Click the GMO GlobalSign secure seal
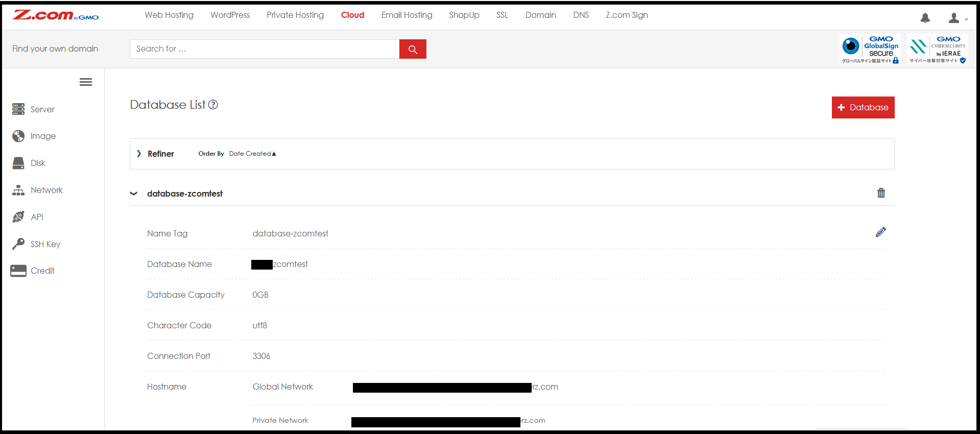Image resolution: width=980 pixels, height=434 pixels. 870,50
